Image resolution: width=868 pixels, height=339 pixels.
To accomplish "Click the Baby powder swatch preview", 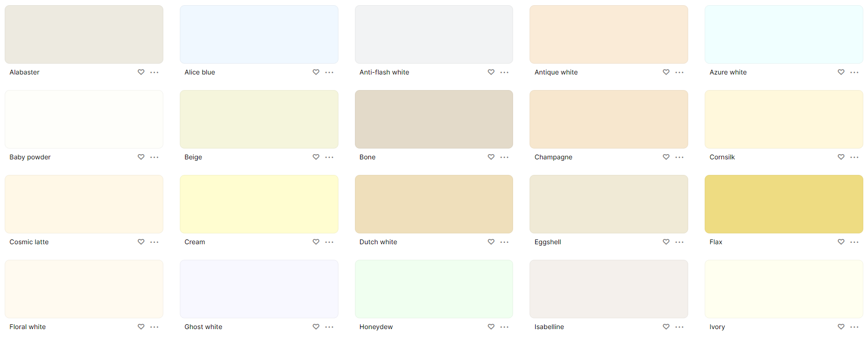I will tap(84, 119).
